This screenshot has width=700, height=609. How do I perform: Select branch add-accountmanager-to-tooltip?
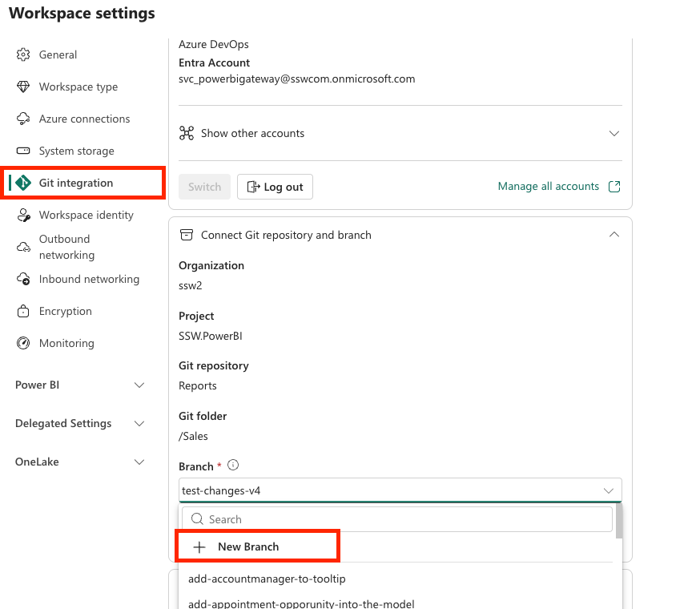click(x=267, y=579)
